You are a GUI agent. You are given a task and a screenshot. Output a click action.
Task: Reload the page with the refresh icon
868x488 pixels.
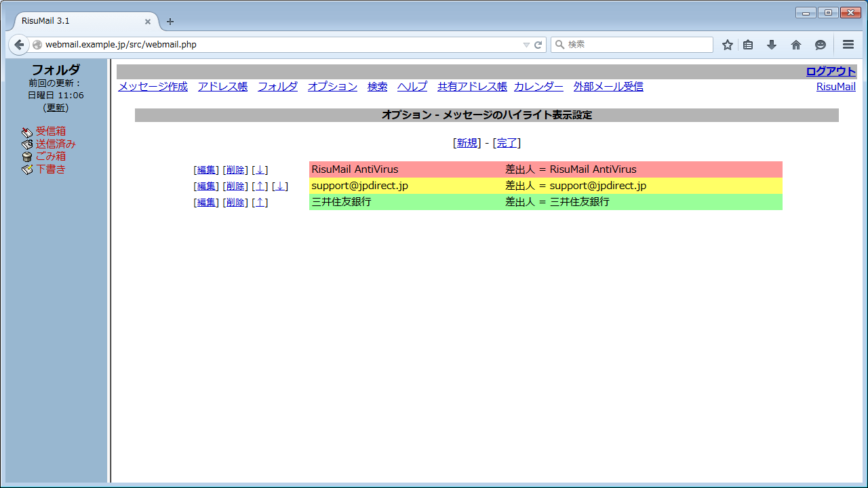538,45
